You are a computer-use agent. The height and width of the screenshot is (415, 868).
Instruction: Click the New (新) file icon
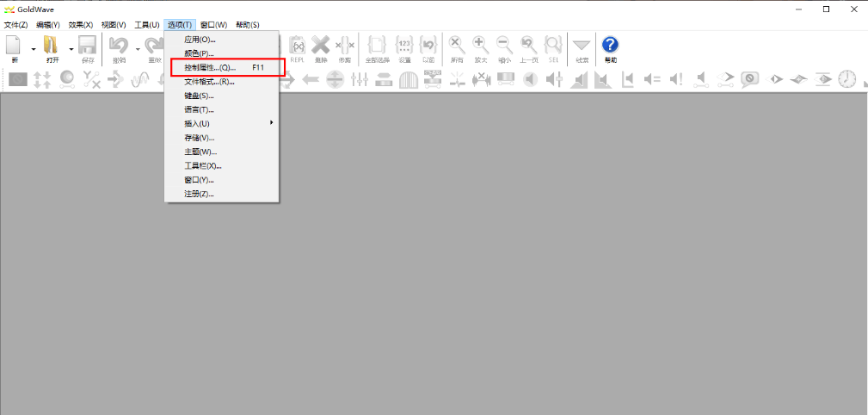pos(14,46)
